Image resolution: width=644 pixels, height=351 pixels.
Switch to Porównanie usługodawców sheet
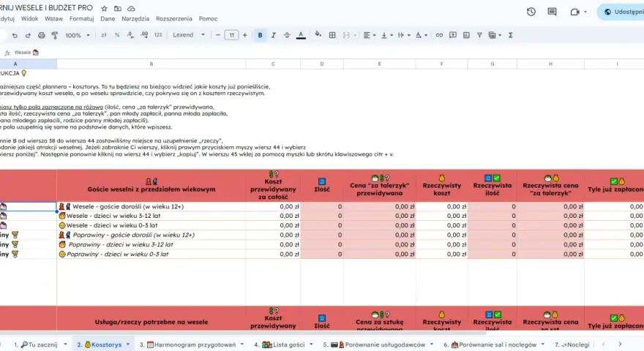[374, 345]
